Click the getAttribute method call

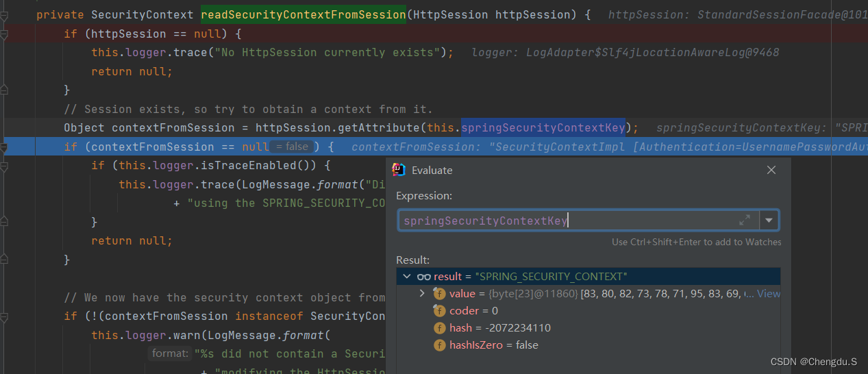pos(378,127)
